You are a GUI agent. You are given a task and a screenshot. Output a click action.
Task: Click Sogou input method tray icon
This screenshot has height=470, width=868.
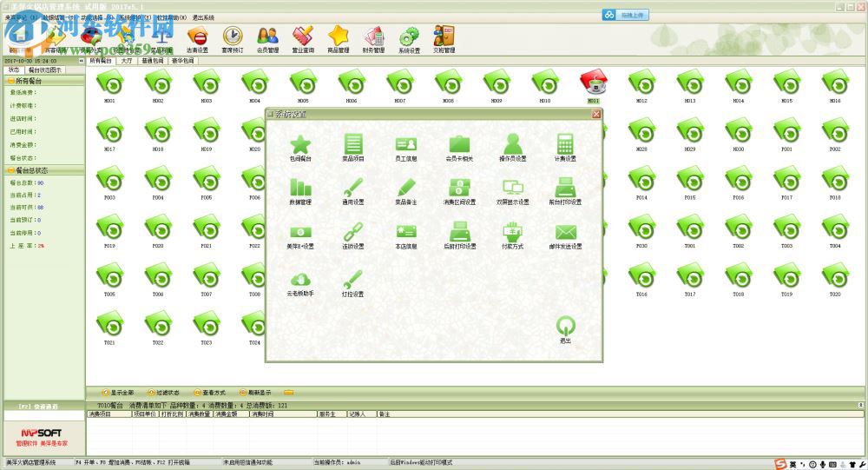(780, 465)
